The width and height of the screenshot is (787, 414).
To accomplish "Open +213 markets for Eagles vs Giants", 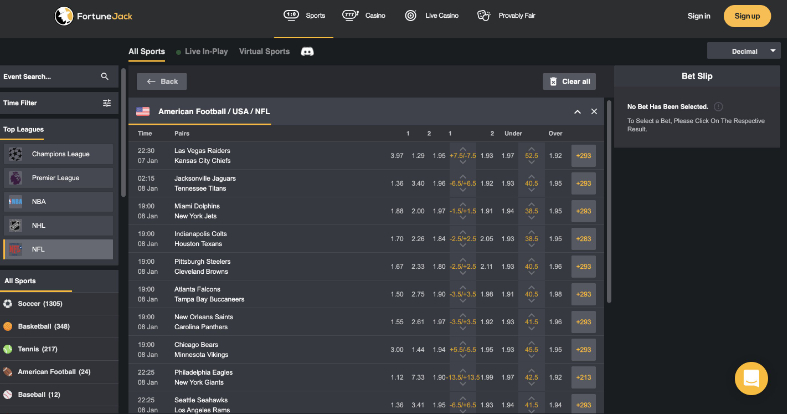I will coord(583,377).
